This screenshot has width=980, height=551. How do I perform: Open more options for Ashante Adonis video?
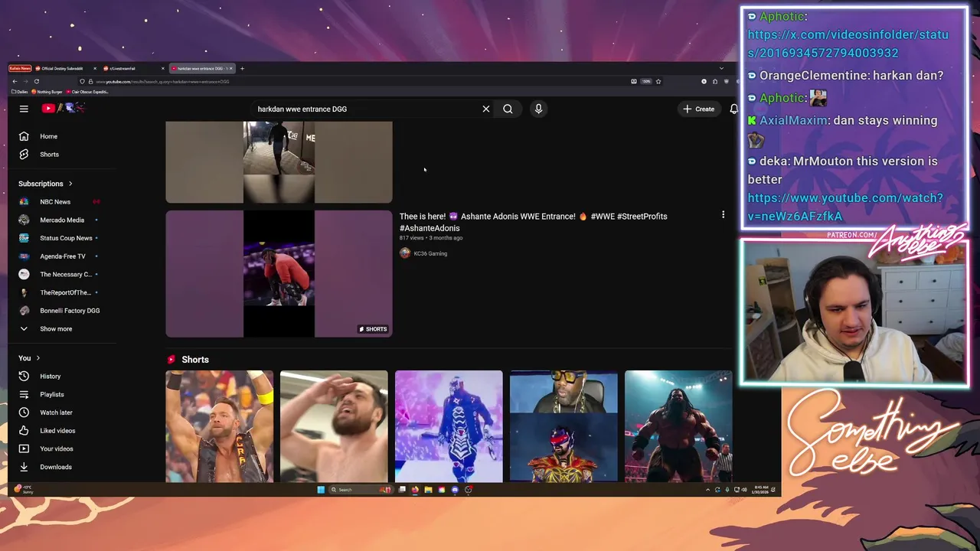coord(723,215)
